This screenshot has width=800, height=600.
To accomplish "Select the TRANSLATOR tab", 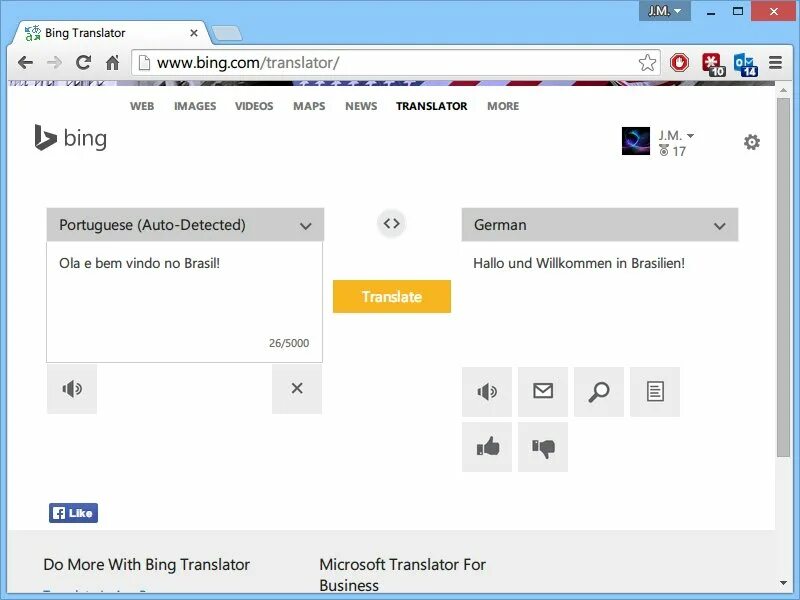I will click(x=432, y=106).
